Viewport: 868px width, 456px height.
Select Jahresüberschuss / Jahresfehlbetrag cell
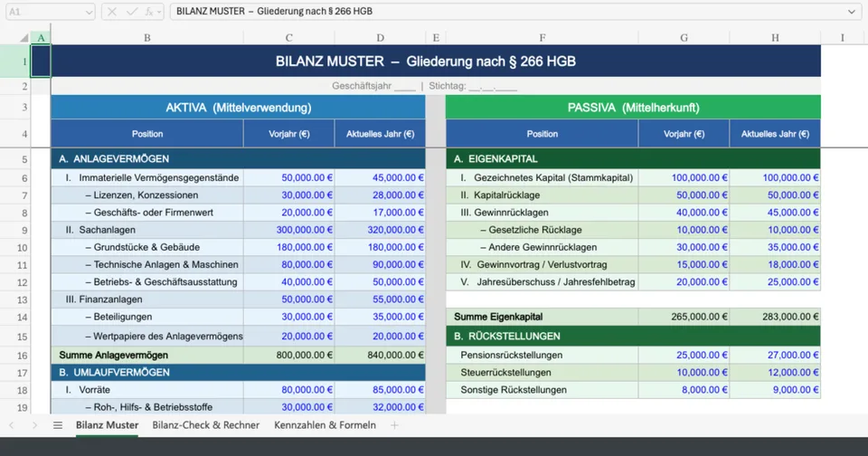click(x=542, y=282)
